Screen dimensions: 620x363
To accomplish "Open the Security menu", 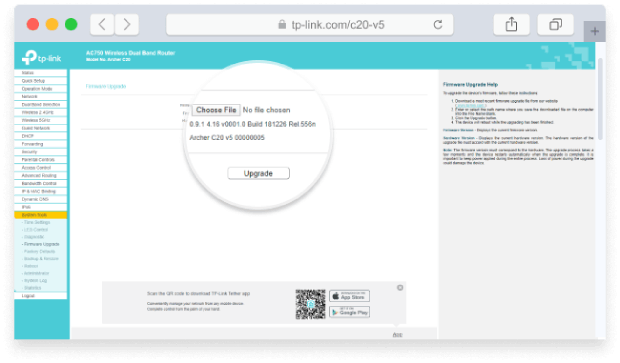I will click(x=40, y=152).
